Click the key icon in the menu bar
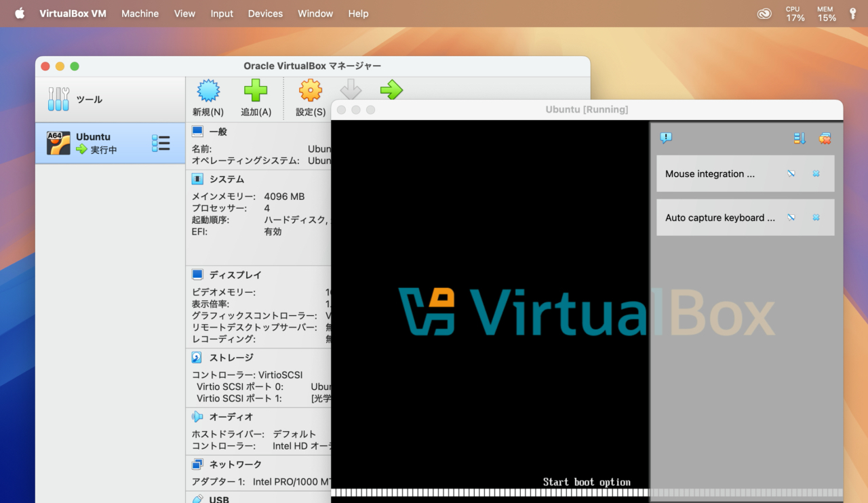 pyautogui.click(x=852, y=14)
